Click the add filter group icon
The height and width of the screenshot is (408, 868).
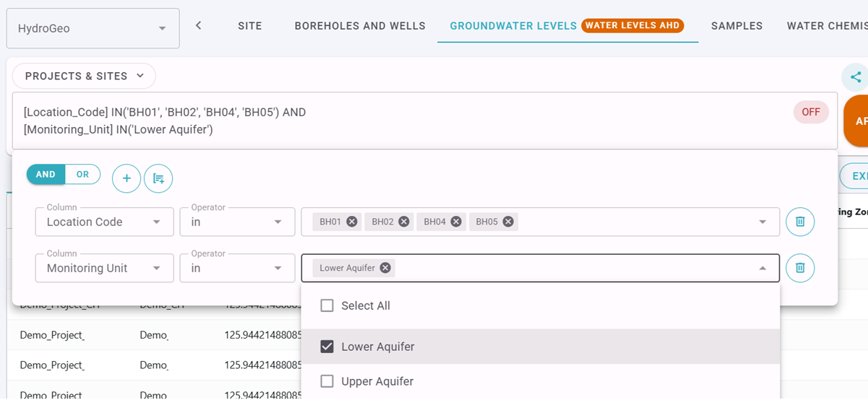click(x=158, y=178)
